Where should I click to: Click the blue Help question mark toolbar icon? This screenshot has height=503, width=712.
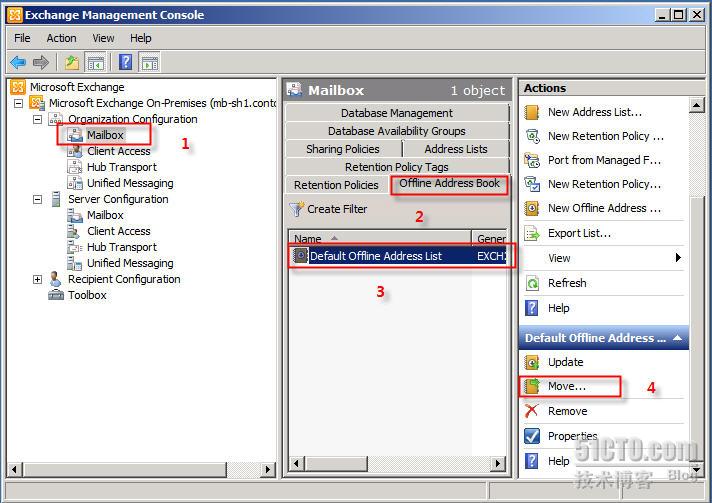(125, 62)
